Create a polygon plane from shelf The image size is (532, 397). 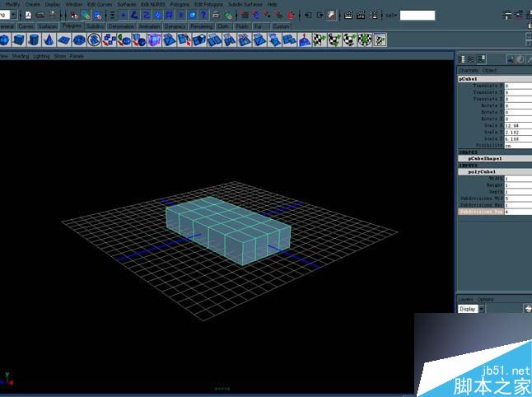click(x=63, y=40)
